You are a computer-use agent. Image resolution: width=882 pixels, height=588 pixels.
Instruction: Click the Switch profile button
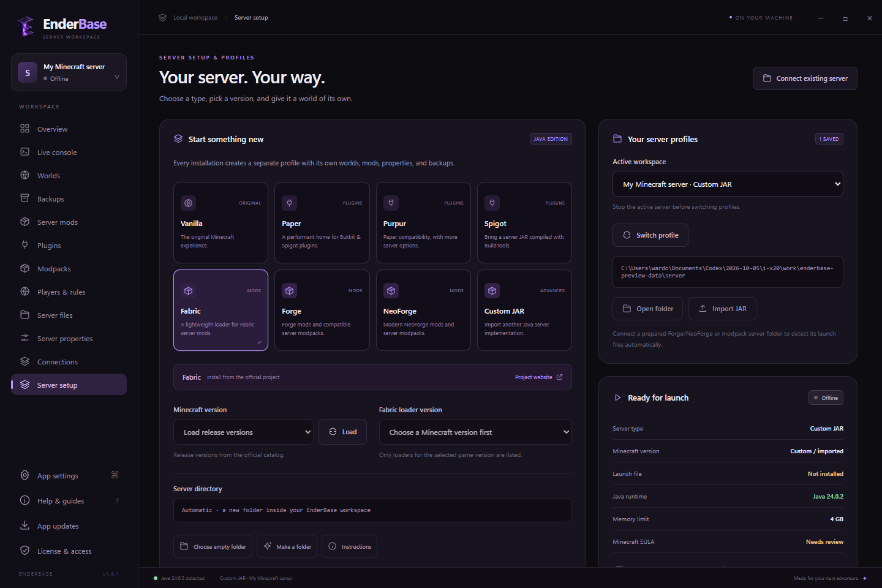coord(650,235)
